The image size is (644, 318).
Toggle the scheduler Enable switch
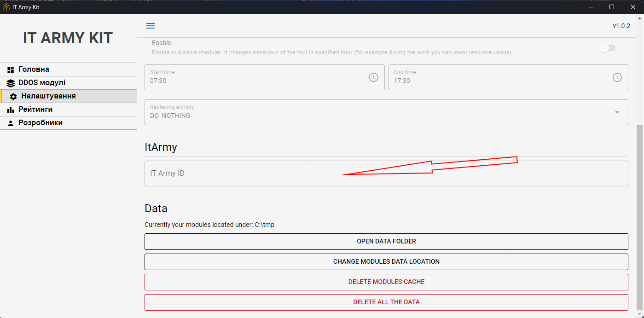click(x=607, y=48)
